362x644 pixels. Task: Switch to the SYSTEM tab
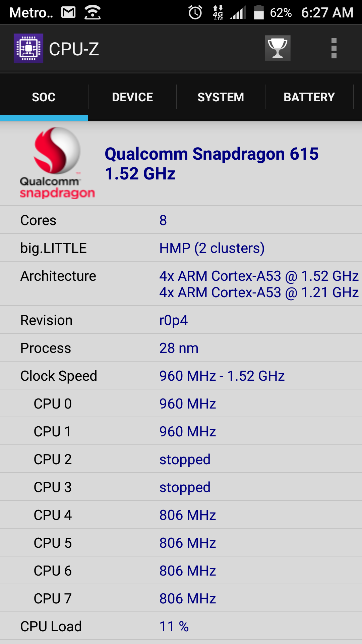point(221,97)
